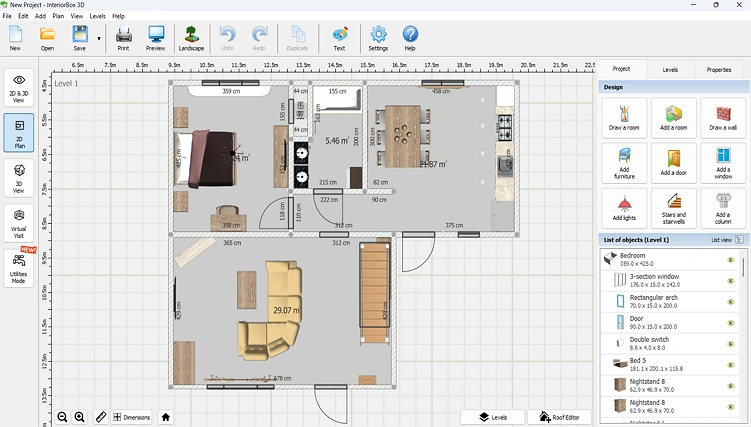Select the 2D Plan view
Screen dimensions: 751x427
pos(19,133)
